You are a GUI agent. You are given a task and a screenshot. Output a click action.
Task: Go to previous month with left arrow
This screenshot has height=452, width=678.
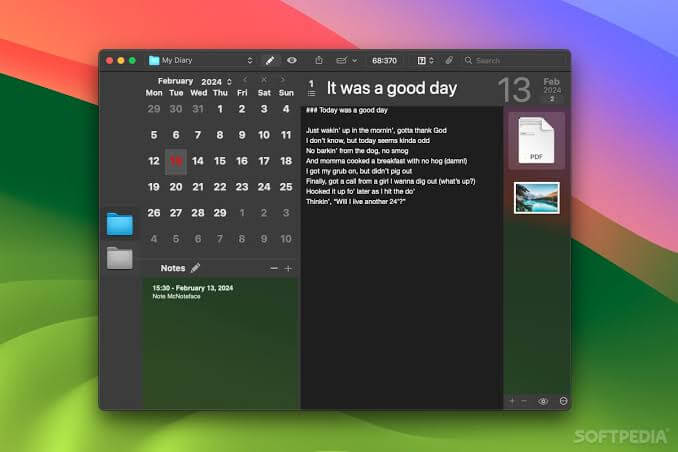pyautogui.click(x=245, y=80)
